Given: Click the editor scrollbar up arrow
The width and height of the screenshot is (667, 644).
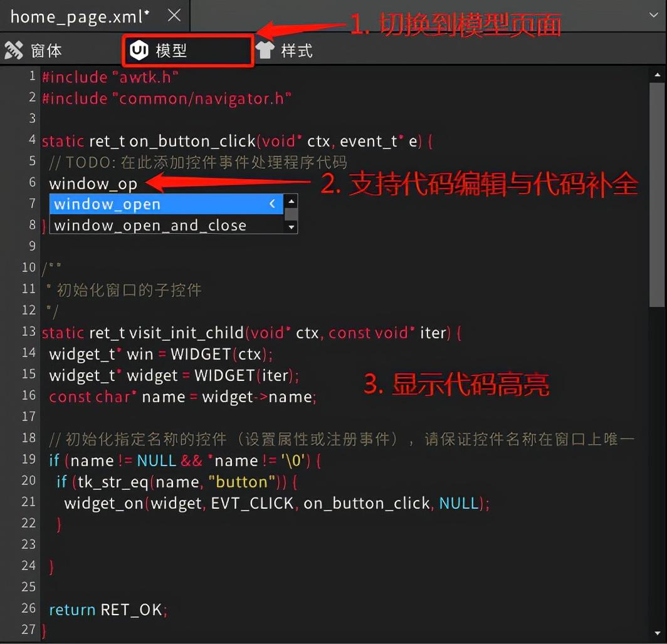Looking at the screenshot, I should coord(658,73).
